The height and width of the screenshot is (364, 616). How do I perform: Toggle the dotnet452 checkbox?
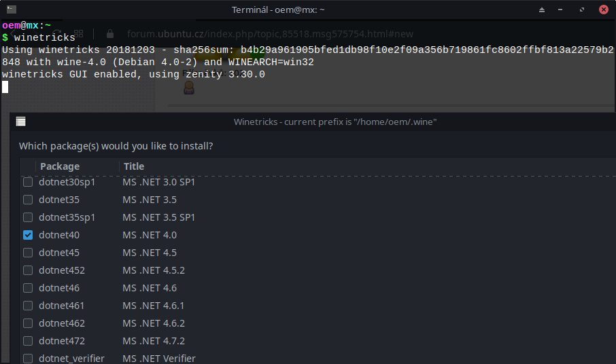[28, 270]
